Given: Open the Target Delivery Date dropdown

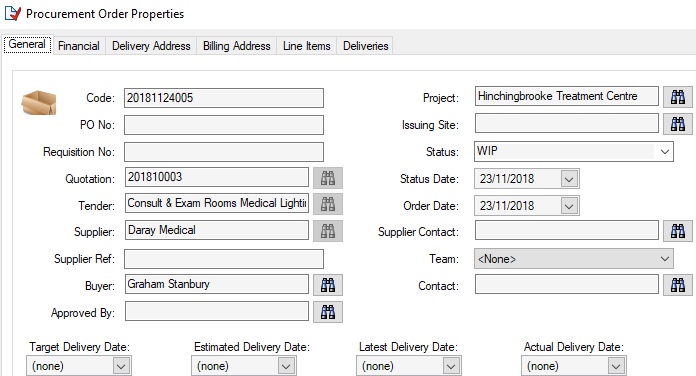Looking at the screenshot, I should (121, 366).
